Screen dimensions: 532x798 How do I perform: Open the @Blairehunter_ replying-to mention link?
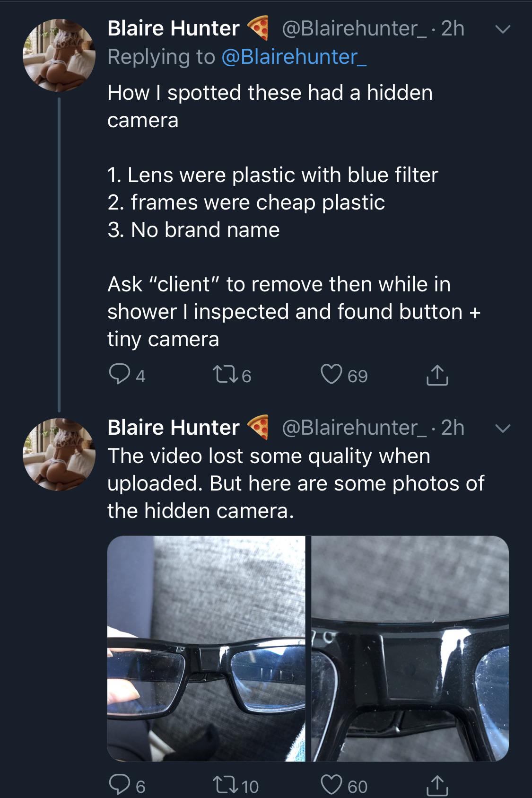[x=294, y=57]
